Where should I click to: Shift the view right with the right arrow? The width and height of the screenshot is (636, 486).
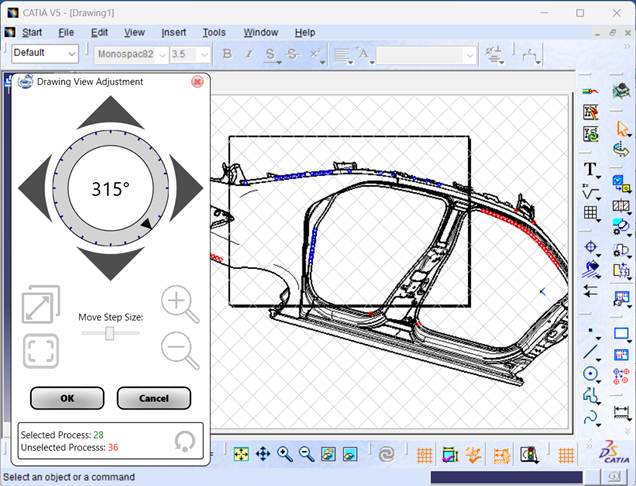point(186,188)
